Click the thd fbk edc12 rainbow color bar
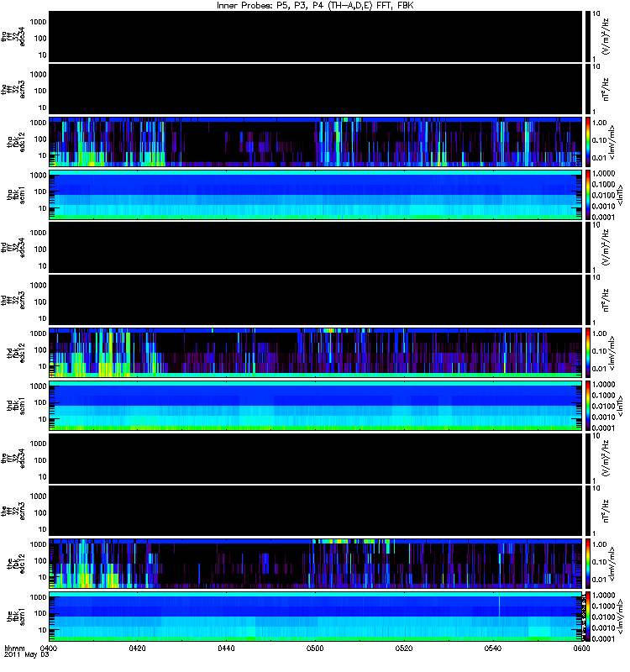The width and height of the screenshot is (630, 672). 588,353
